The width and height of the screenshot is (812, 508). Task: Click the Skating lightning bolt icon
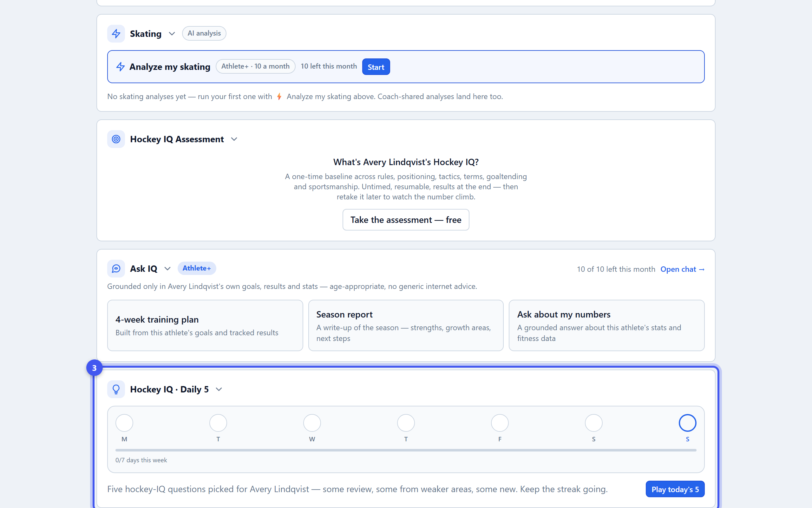[116, 34]
